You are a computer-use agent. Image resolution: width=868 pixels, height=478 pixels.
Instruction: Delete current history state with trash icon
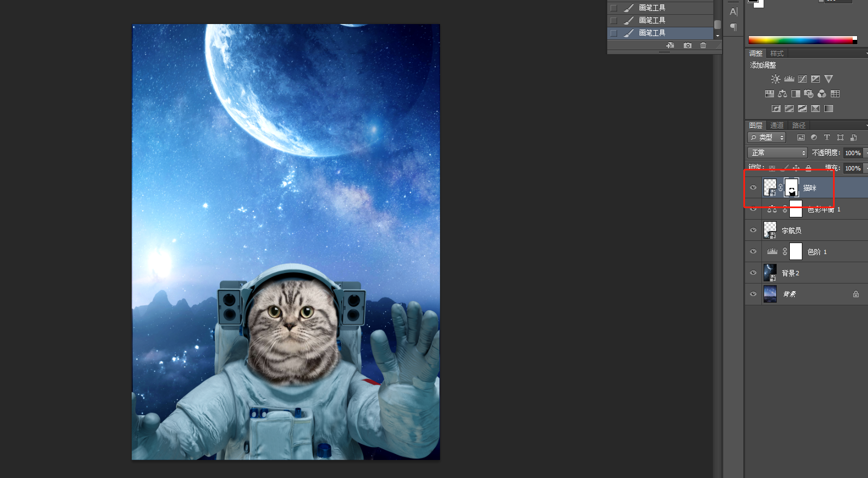[x=703, y=45]
